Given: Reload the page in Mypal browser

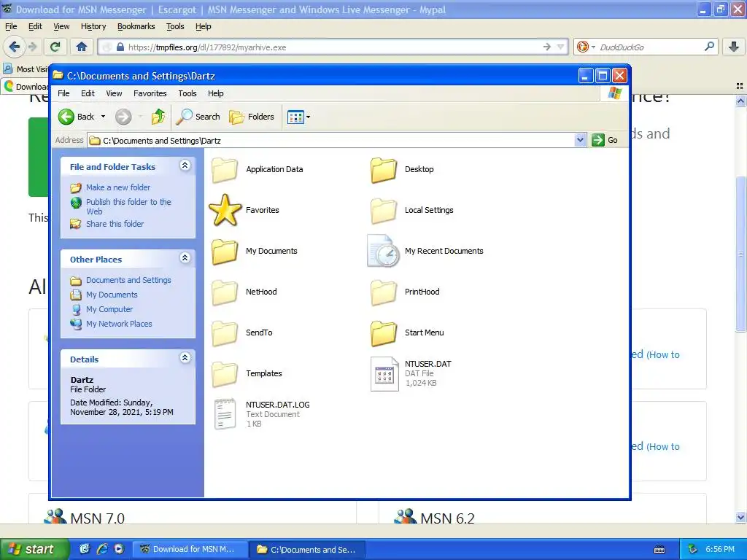Looking at the screenshot, I should (x=55, y=47).
